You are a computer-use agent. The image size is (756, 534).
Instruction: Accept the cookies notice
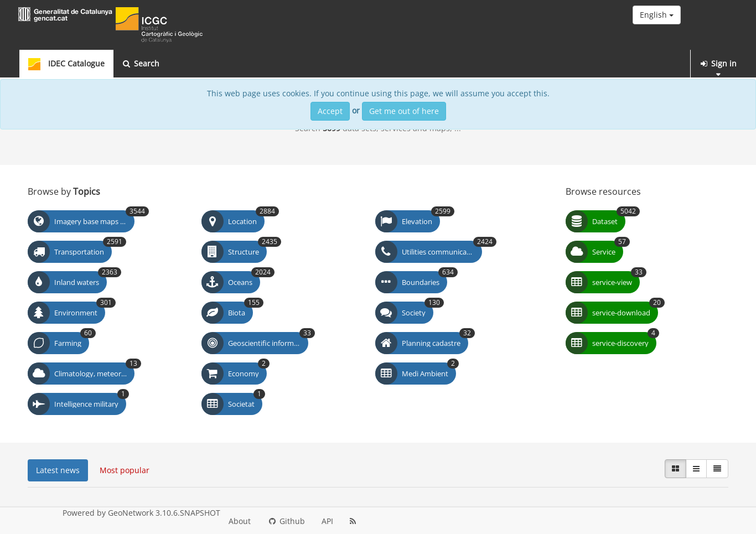click(330, 111)
